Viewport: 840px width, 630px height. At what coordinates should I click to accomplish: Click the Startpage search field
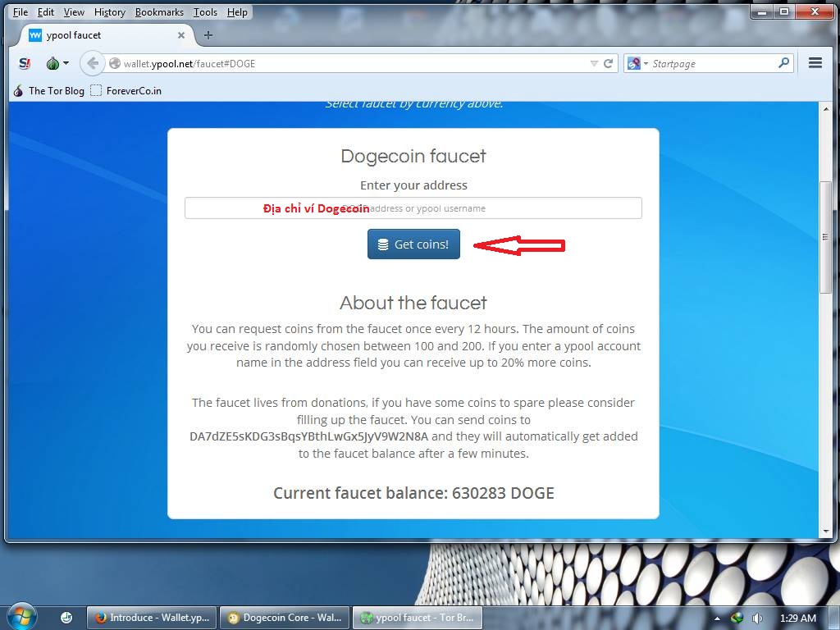(713, 64)
